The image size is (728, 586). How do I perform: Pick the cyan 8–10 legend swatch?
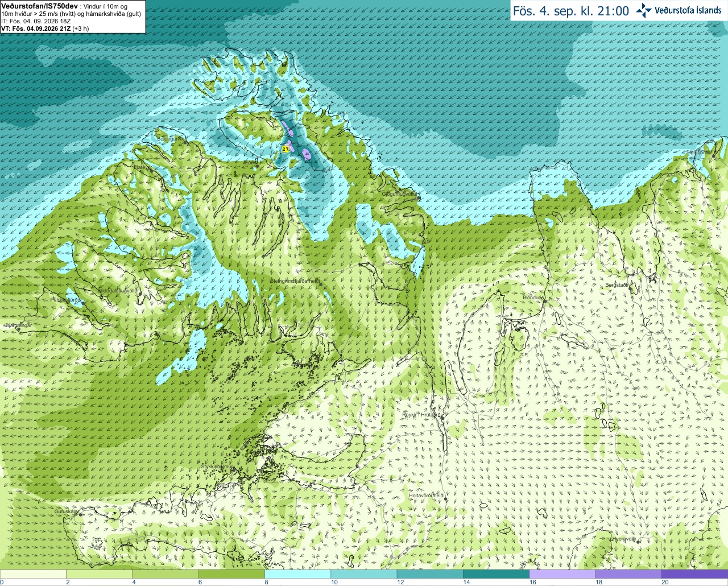297,574
